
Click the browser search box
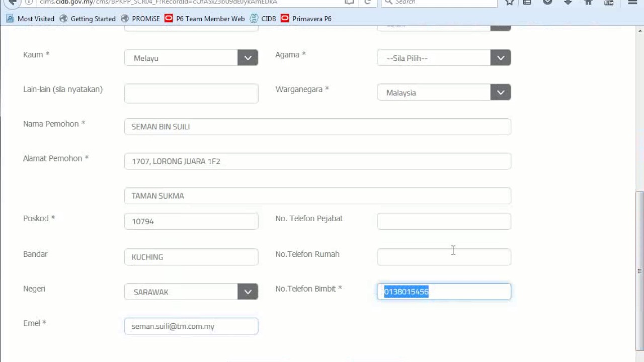click(440, 2)
